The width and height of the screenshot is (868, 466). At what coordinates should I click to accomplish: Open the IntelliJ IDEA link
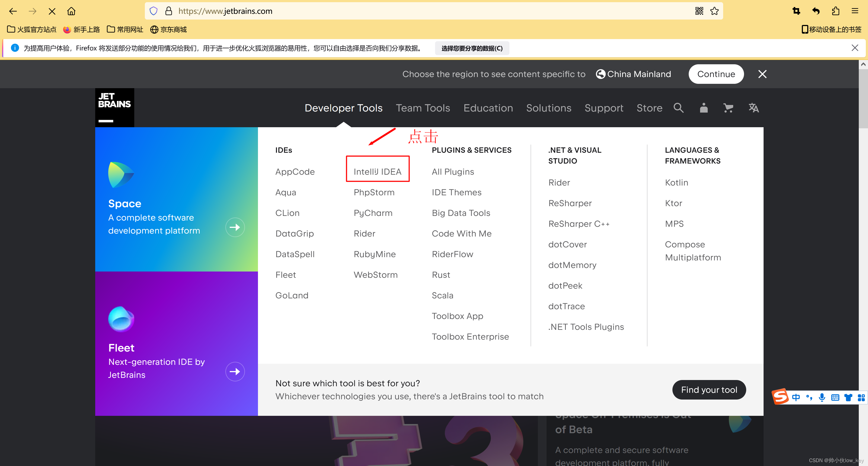377,171
